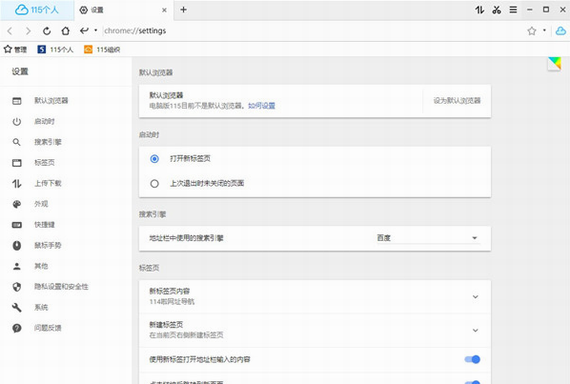Viewport: 570px width, 384px height.
Task: Open the dropdown beside the undo arrow
Action: [96, 30]
